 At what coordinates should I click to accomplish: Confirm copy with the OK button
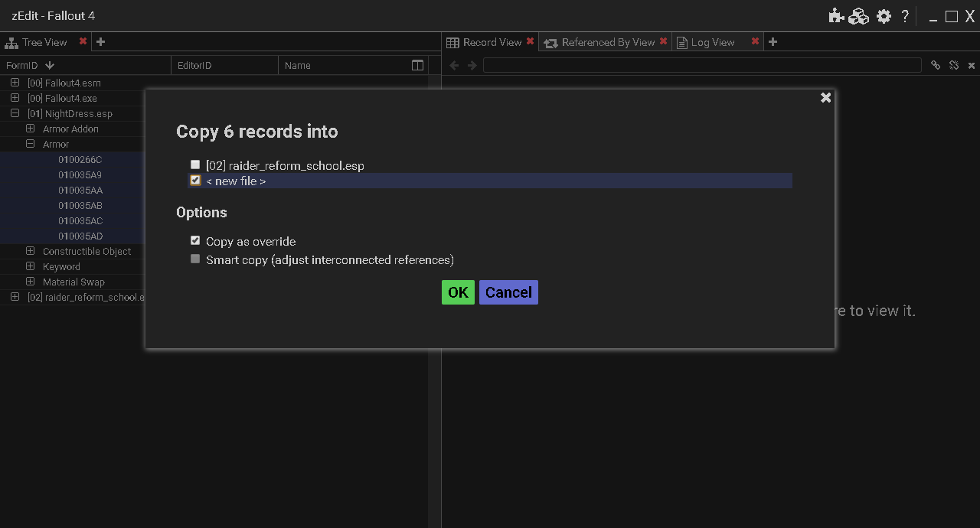458,292
